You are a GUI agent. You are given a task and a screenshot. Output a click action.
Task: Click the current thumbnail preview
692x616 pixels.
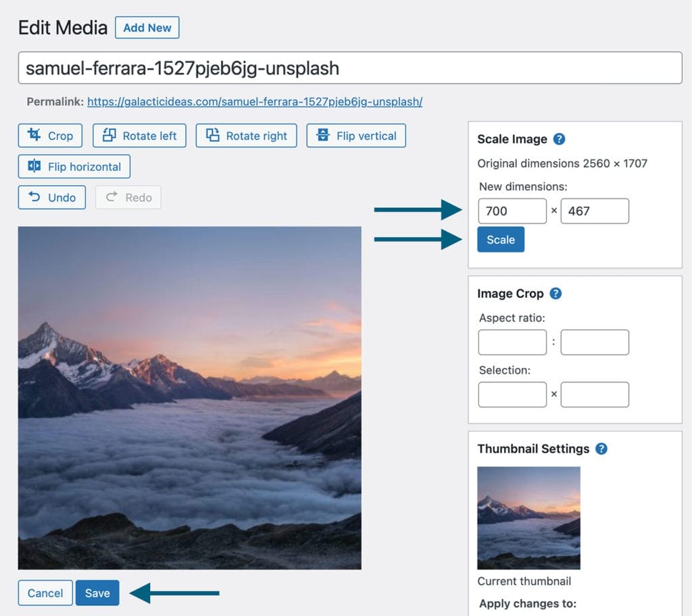528,517
